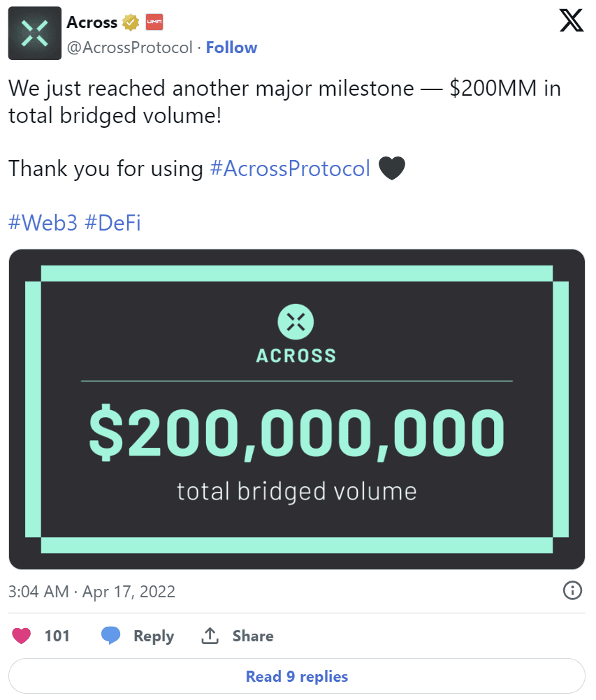The width and height of the screenshot is (596, 700).
Task: Click the Across display name
Action: (92, 22)
